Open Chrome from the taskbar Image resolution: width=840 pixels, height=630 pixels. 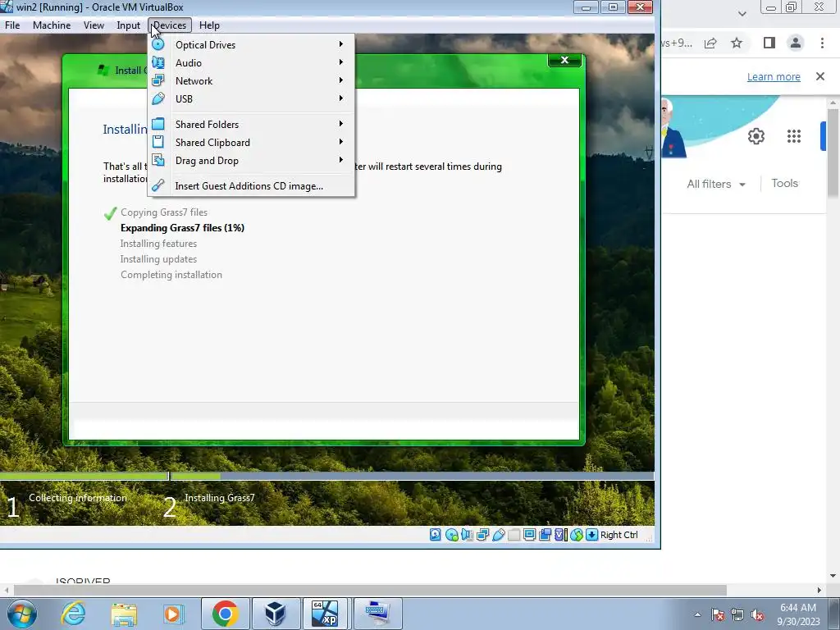click(225, 614)
